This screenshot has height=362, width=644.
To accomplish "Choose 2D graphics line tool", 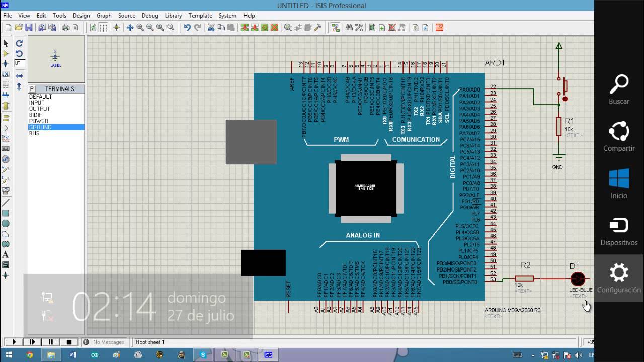I will [x=6, y=202].
